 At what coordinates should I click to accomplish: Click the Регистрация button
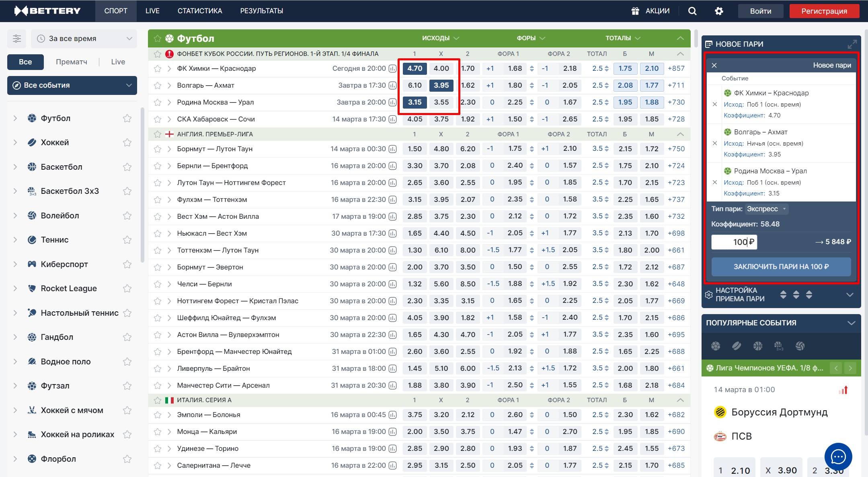824,11
